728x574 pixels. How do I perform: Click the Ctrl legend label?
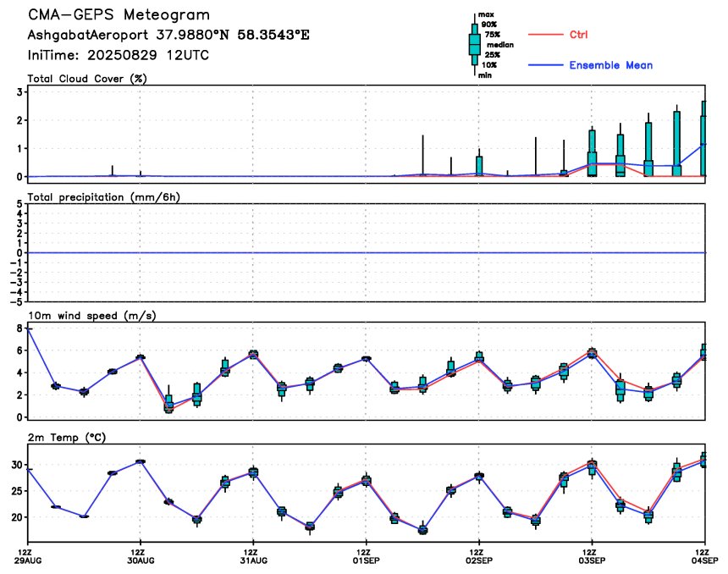coord(578,35)
